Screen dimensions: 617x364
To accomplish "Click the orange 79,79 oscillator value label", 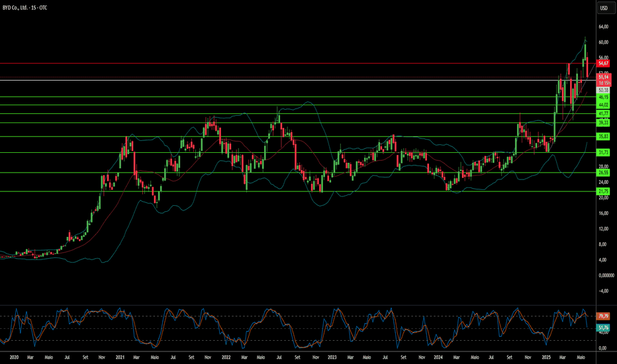I will click(603, 316).
